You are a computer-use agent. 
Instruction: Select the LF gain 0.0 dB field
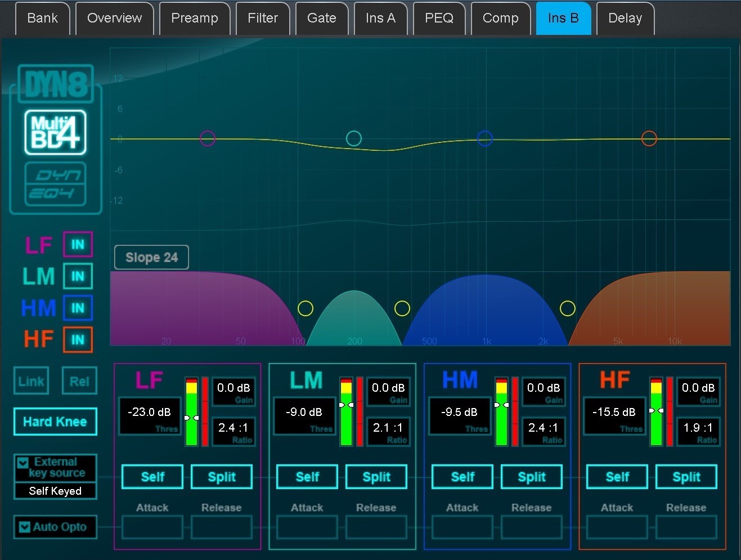pos(233,392)
